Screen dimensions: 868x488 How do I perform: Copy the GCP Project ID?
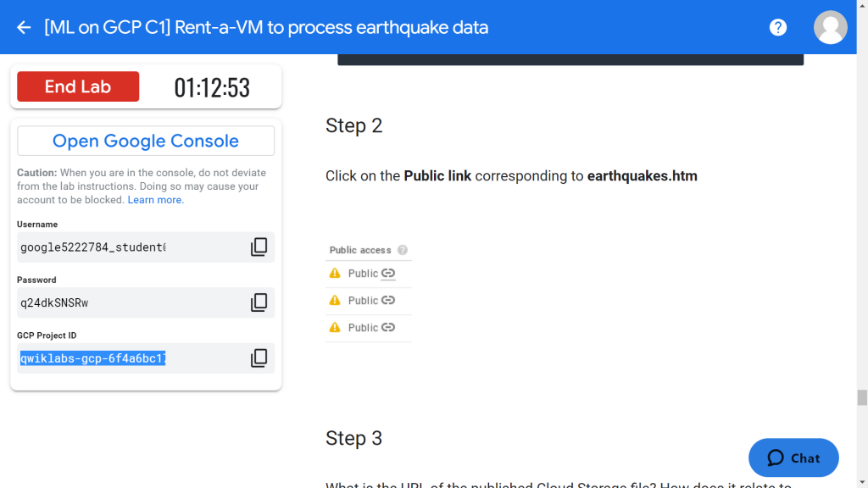click(259, 358)
